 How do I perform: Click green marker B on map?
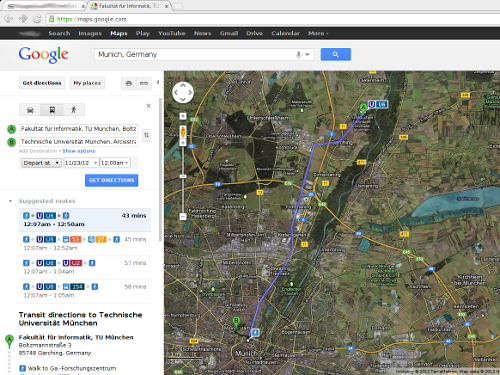click(236, 322)
